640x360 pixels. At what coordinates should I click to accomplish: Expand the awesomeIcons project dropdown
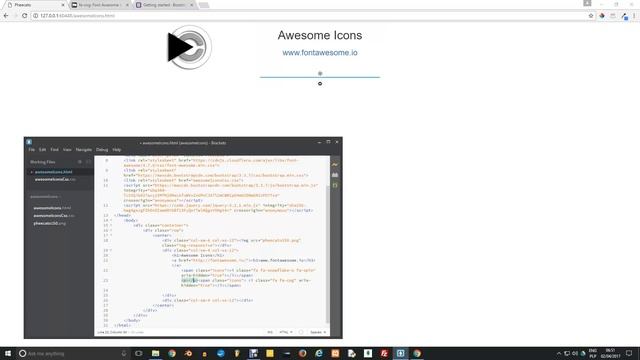tap(46, 197)
